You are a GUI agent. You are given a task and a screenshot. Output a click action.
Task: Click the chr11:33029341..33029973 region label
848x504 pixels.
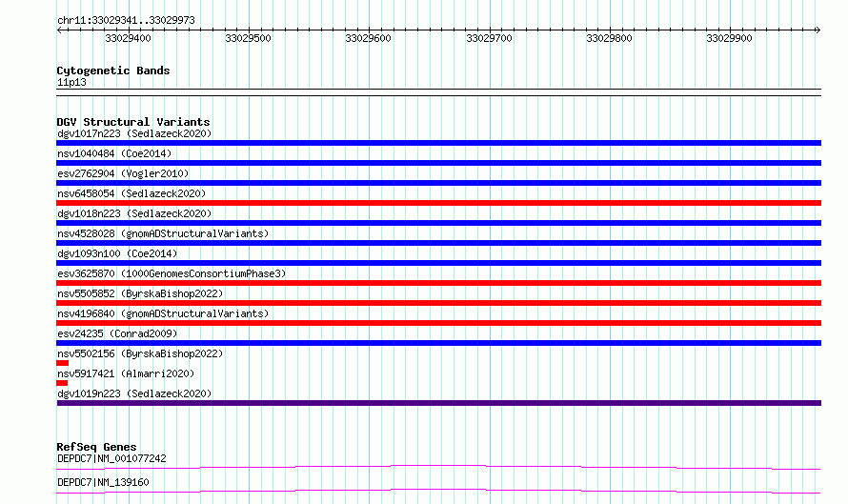click(126, 21)
